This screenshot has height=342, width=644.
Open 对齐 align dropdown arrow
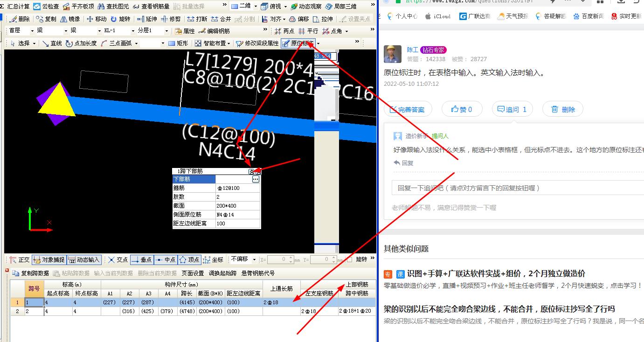tap(285, 19)
